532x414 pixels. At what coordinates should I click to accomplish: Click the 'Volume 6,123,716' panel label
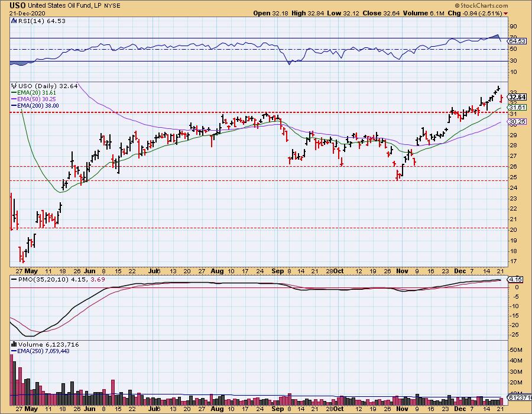48,344
